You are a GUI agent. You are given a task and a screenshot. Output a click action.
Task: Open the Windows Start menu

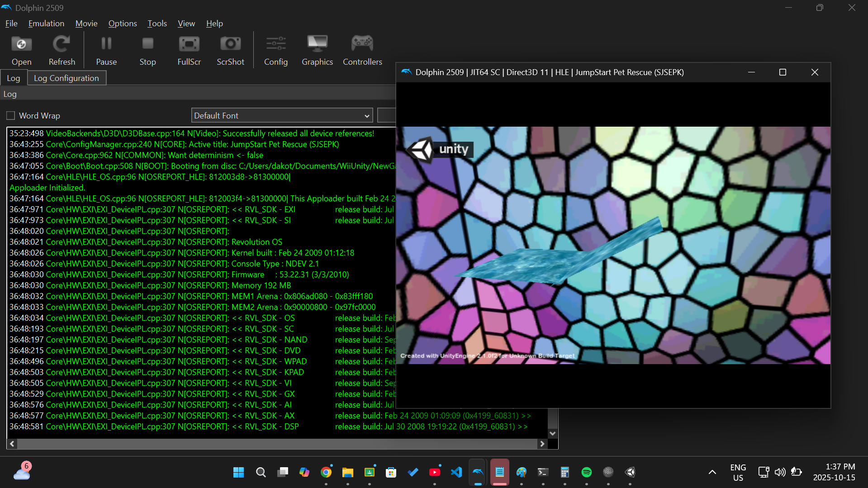(x=238, y=472)
